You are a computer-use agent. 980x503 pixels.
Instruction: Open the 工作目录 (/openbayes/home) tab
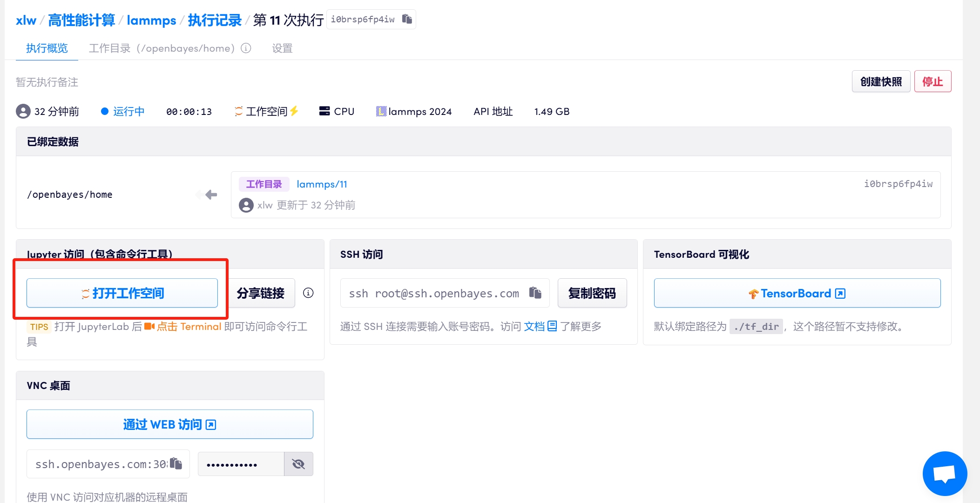pos(162,48)
